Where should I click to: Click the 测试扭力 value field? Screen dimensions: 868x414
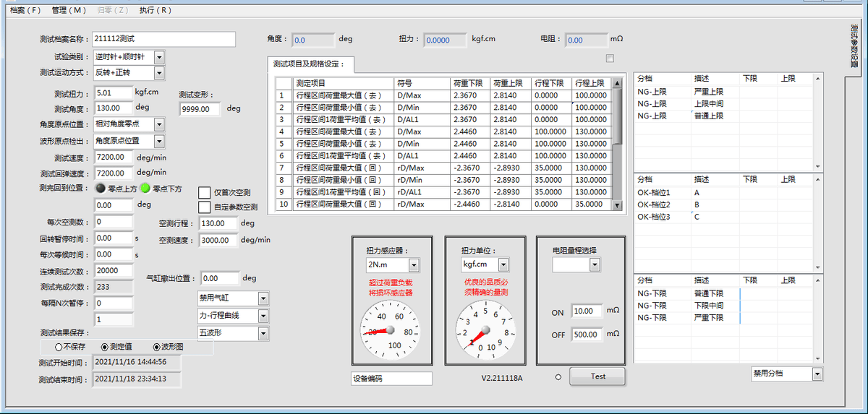click(113, 92)
